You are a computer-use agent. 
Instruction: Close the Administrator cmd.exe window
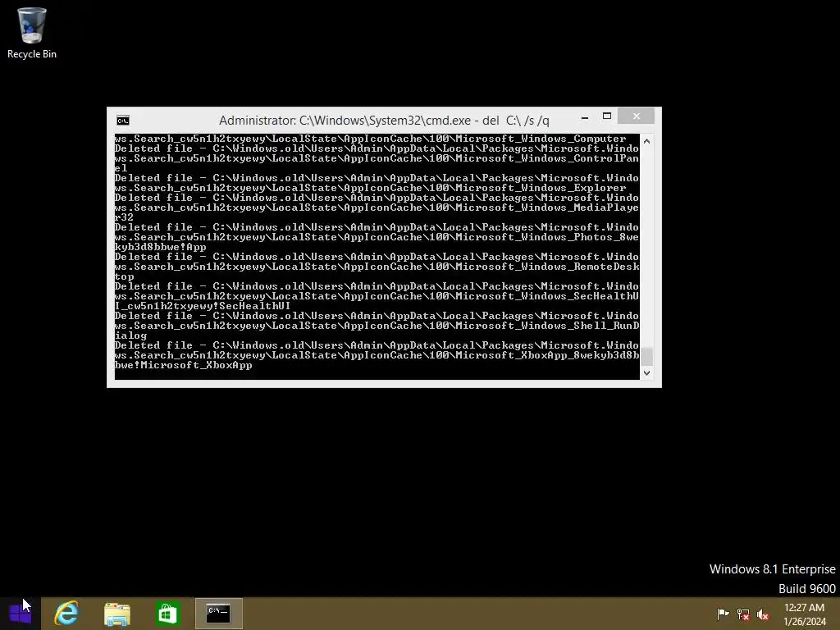click(636, 116)
